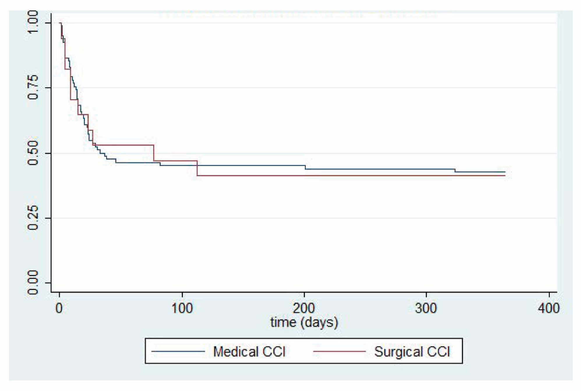This screenshot has height=392, width=581.
Task: Click the 100 tick label on x-axis
Action: [x=182, y=308]
